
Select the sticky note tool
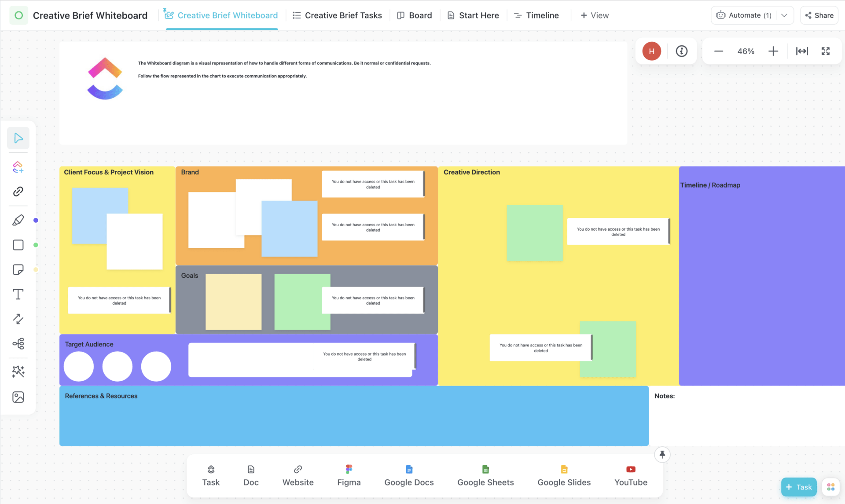pyautogui.click(x=18, y=269)
